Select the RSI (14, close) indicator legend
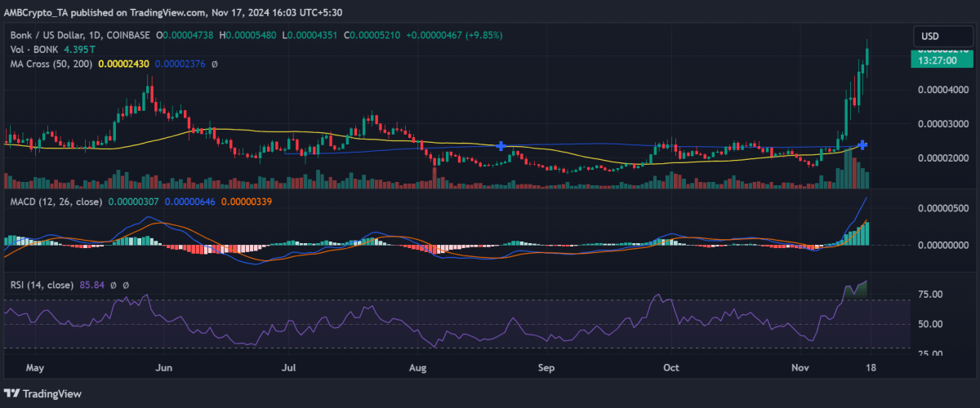Viewport: 980px width, 408px height. point(38,285)
